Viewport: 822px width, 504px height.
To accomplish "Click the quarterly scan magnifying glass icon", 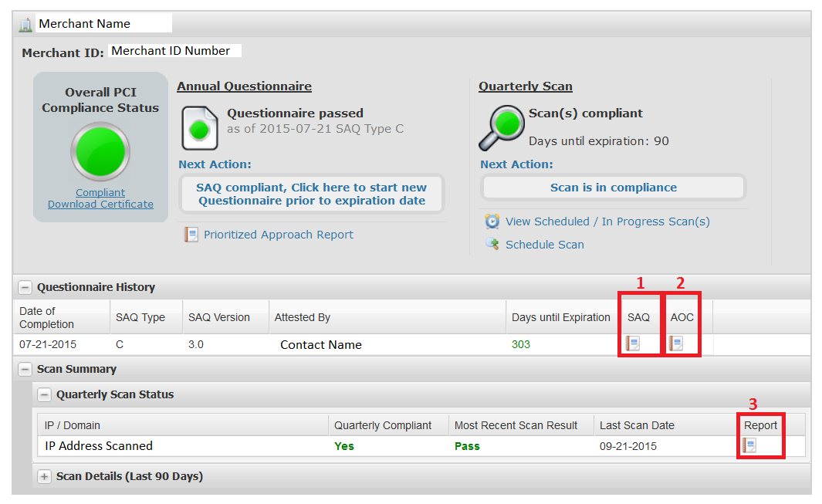I will click(x=502, y=127).
